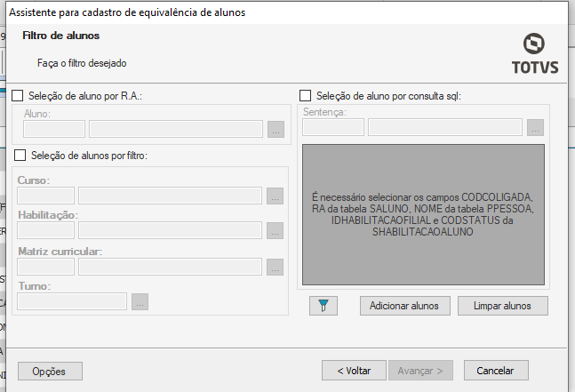This screenshot has height=392, width=575.
Task: Click the TOTVS logo
Action: (534, 53)
